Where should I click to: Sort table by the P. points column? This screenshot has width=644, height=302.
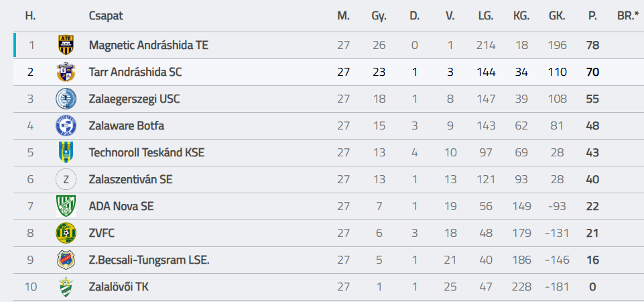coord(592,16)
